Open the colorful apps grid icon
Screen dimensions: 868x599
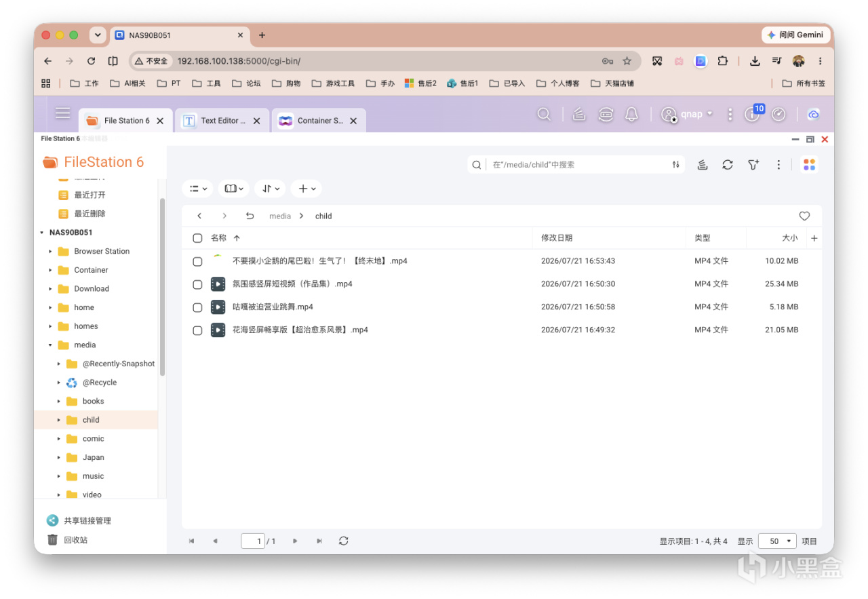tap(809, 165)
